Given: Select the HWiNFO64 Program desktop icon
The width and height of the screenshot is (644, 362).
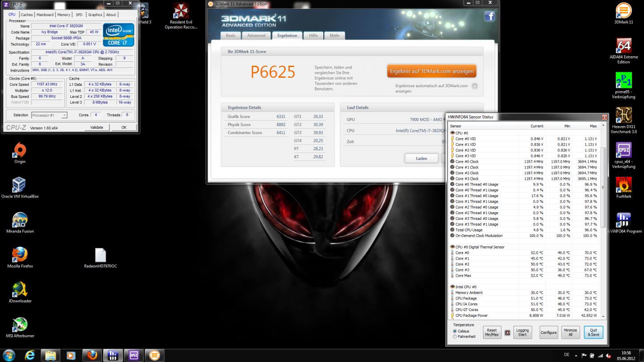Looking at the screenshot, I should pyautogui.click(x=624, y=223).
